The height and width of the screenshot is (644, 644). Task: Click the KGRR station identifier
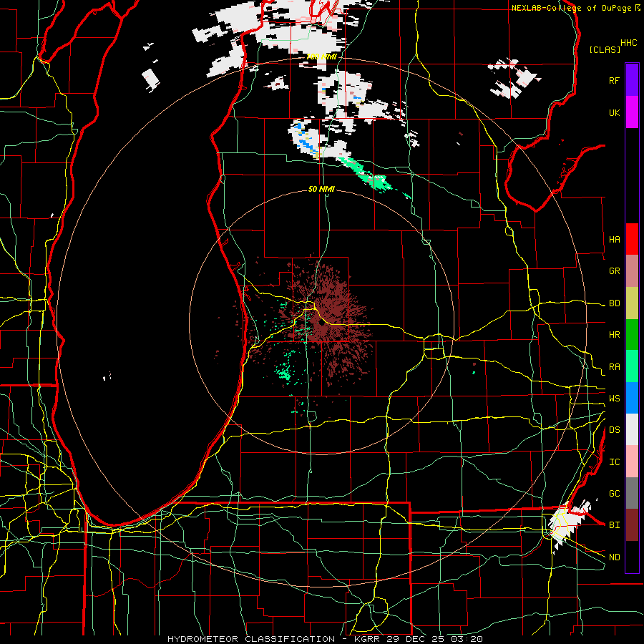tap(366, 639)
